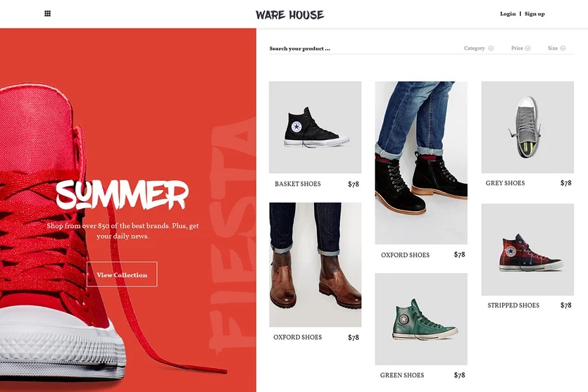Click the Size chevron circle icon
588x392 pixels.
[563, 48]
